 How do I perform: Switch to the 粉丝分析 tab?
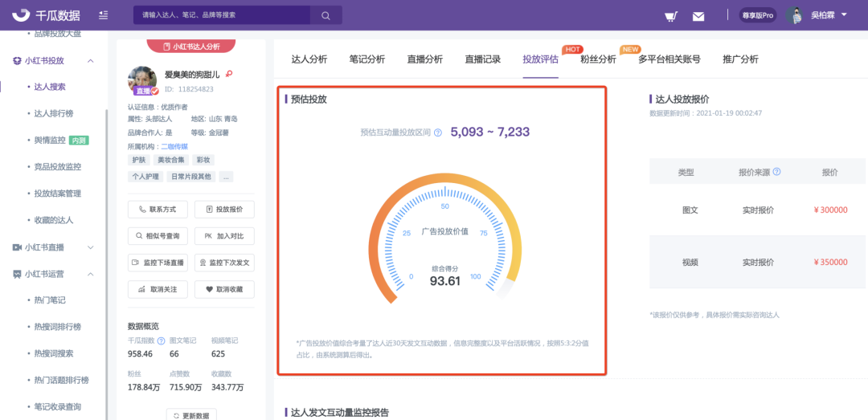pyautogui.click(x=598, y=59)
